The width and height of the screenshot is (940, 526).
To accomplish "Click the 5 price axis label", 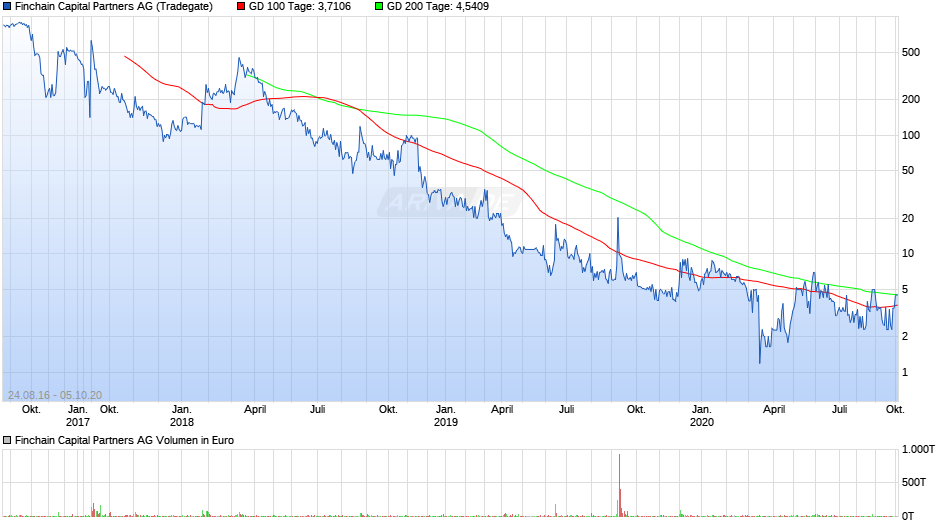I will 905,289.
